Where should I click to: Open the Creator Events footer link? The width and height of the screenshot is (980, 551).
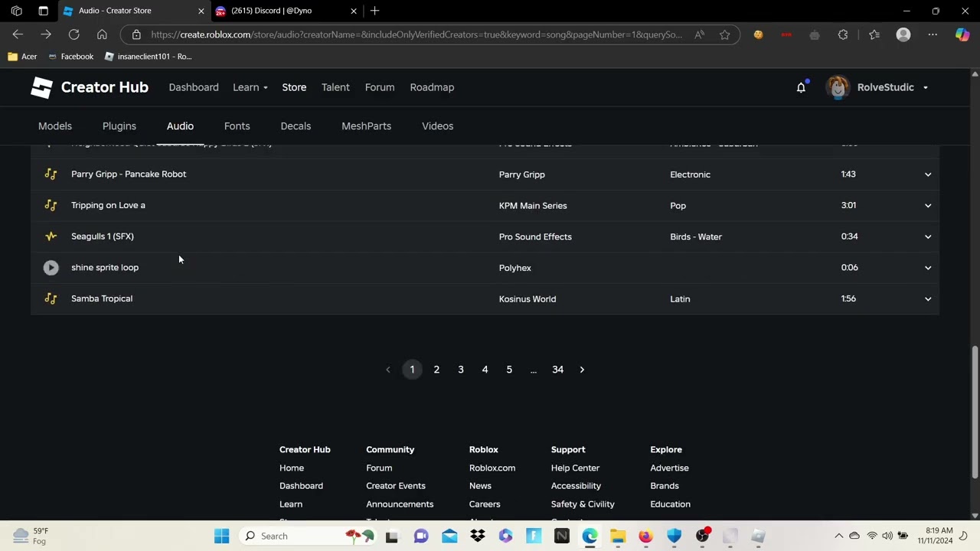tap(396, 486)
